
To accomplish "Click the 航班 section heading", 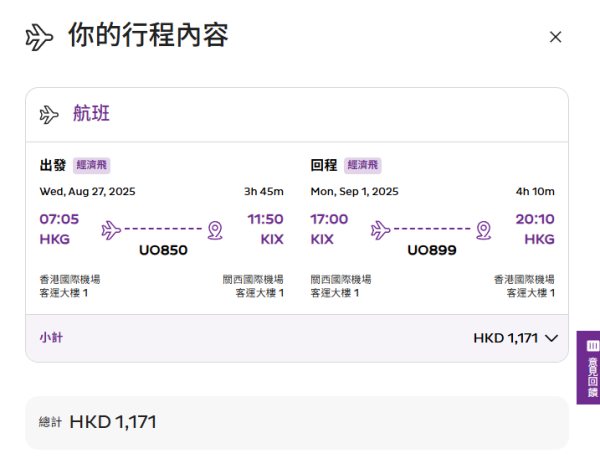I will tap(91, 114).
